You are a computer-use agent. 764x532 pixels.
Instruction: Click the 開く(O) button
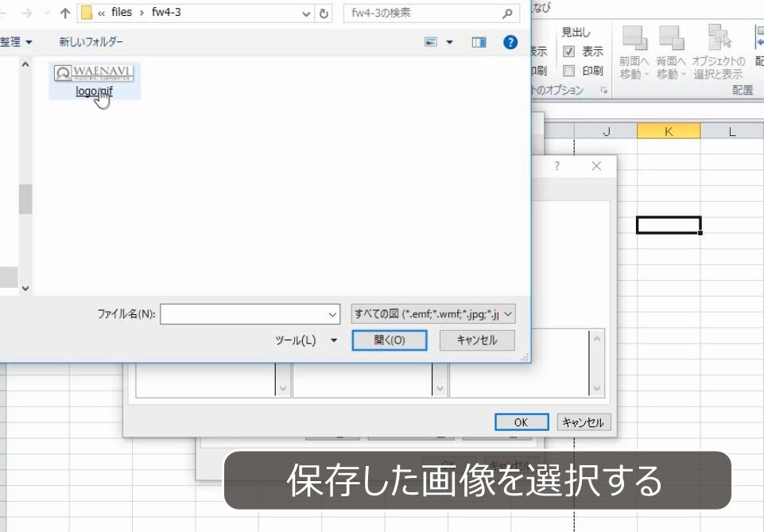pyautogui.click(x=389, y=340)
